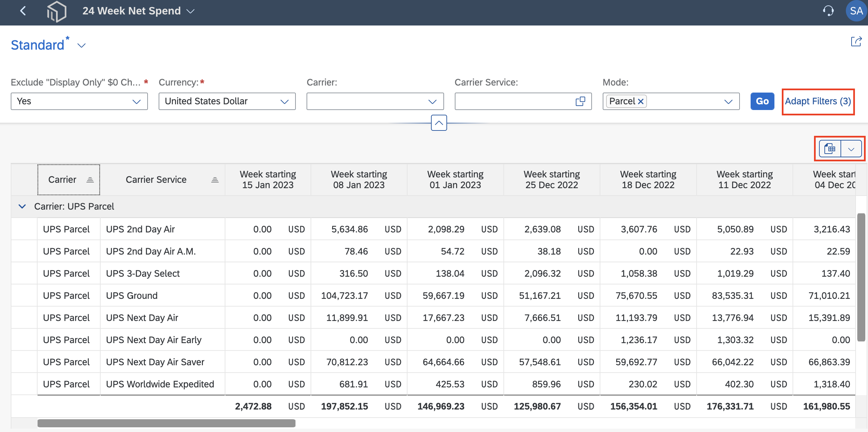Open the Carrier Service value help icon
The width and height of the screenshot is (868, 432).
click(580, 101)
